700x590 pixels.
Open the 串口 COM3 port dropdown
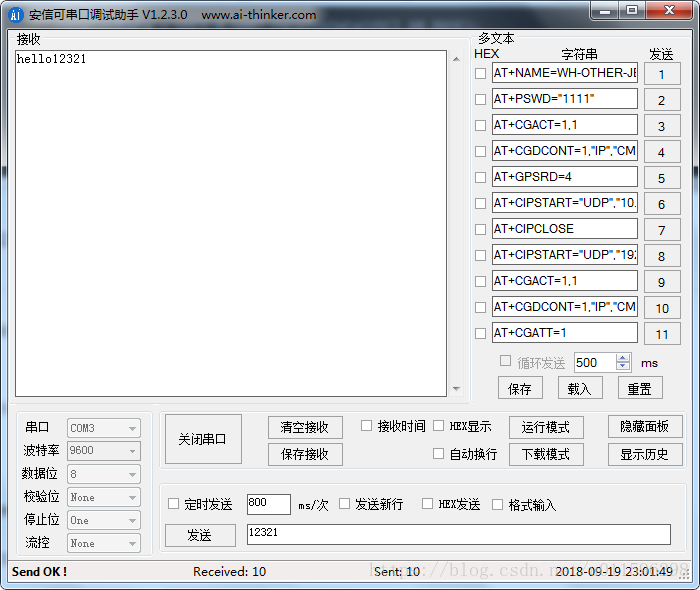104,428
